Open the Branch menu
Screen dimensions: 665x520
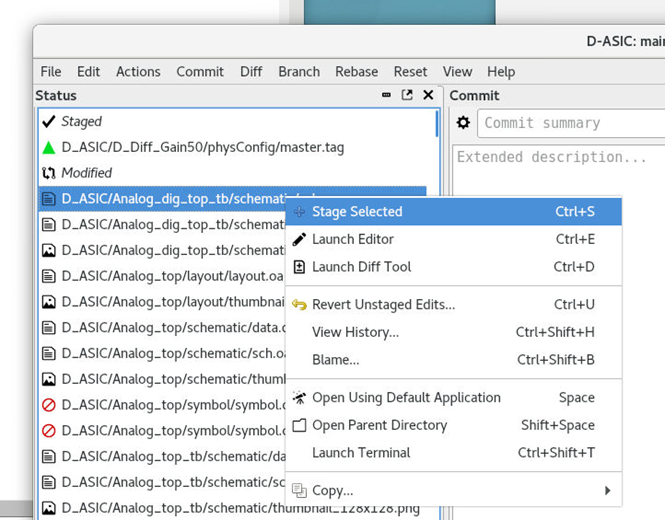point(299,71)
